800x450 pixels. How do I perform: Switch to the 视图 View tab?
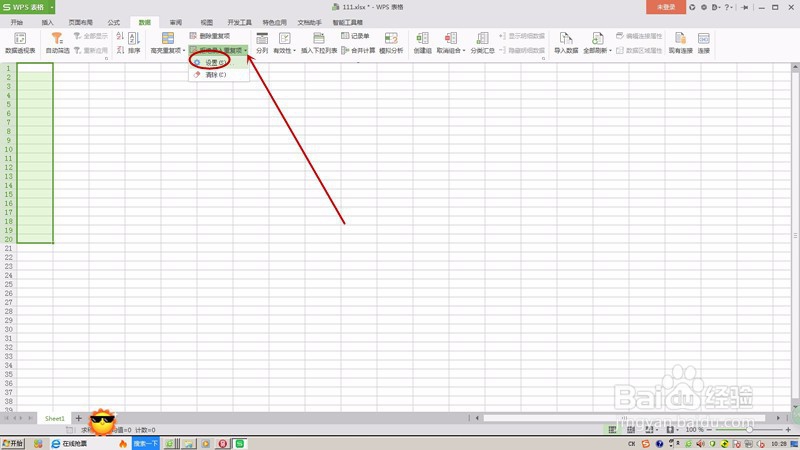point(207,22)
